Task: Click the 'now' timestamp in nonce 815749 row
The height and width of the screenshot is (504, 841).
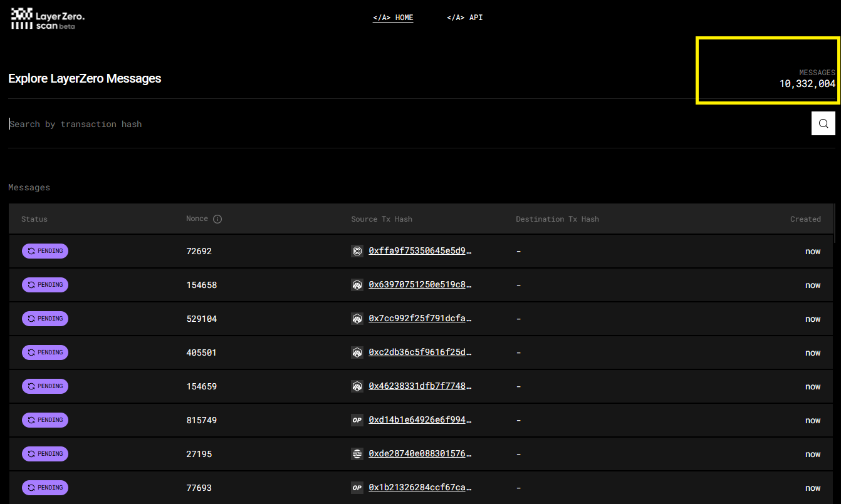Action: pyautogui.click(x=813, y=420)
